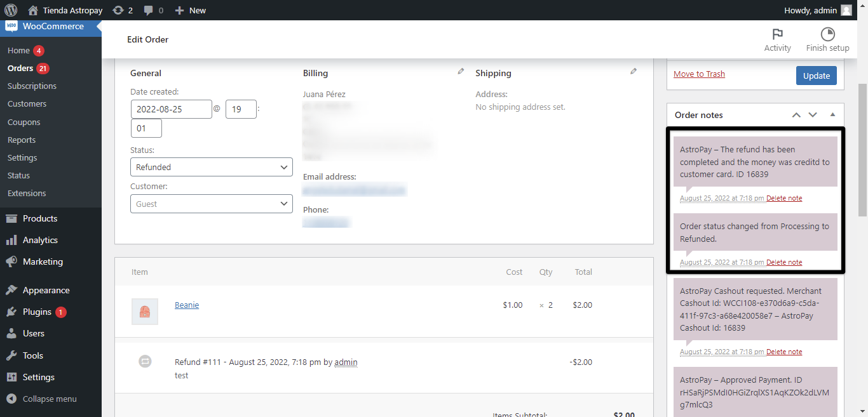The width and height of the screenshot is (868, 417).
Task: Click the Plugins update badge showing 1
Action: pyautogui.click(x=60, y=312)
